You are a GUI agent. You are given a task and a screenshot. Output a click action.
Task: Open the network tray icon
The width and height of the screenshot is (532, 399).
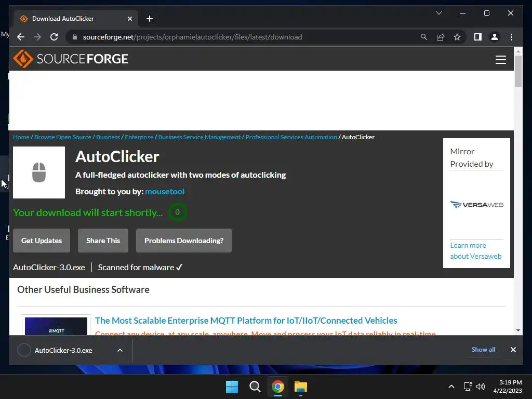coord(468,387)
